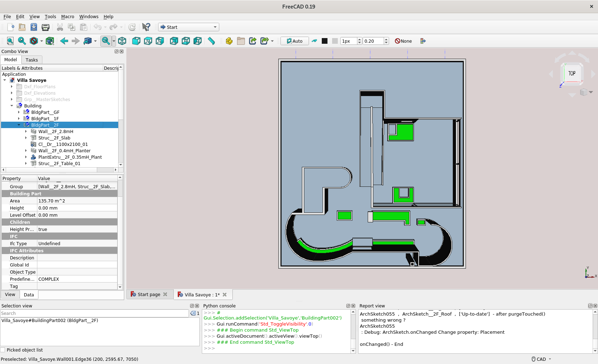Open the Macro menu

68,16
